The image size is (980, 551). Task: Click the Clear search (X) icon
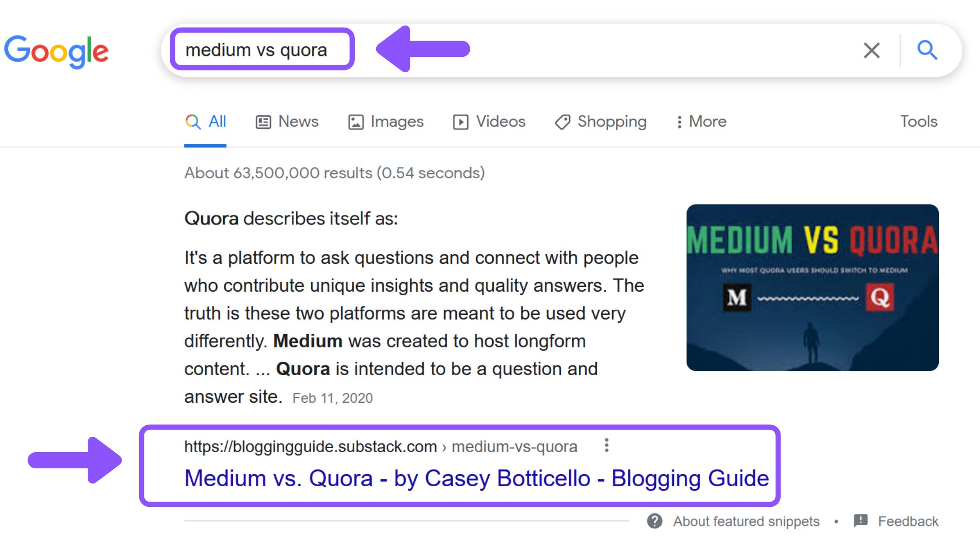pos(871,50)
